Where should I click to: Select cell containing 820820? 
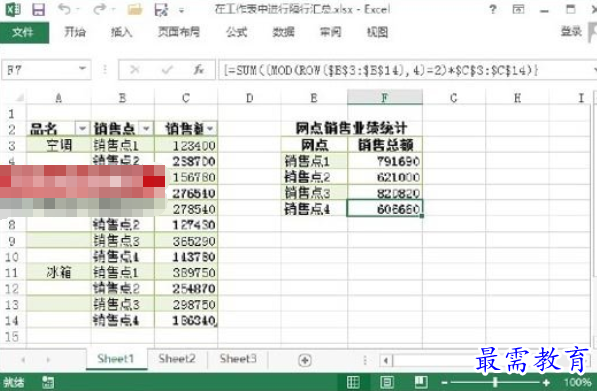click(x=385, y=193)
